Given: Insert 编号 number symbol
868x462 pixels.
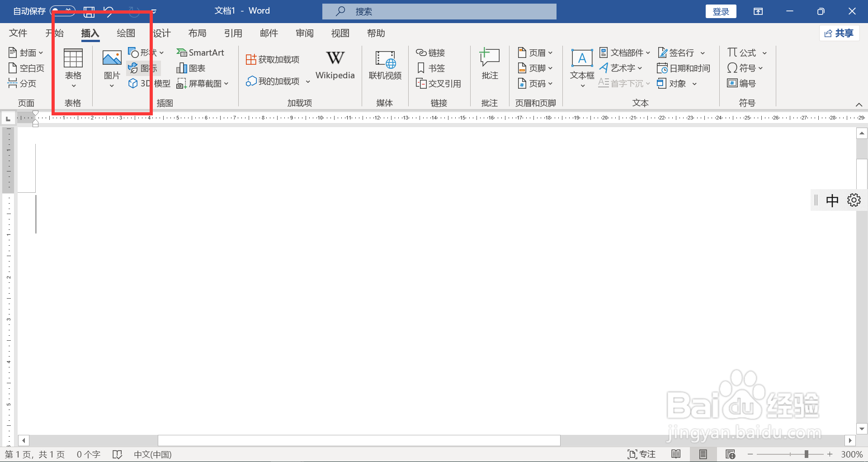Looking at the screenshot, I should point(741,83).
